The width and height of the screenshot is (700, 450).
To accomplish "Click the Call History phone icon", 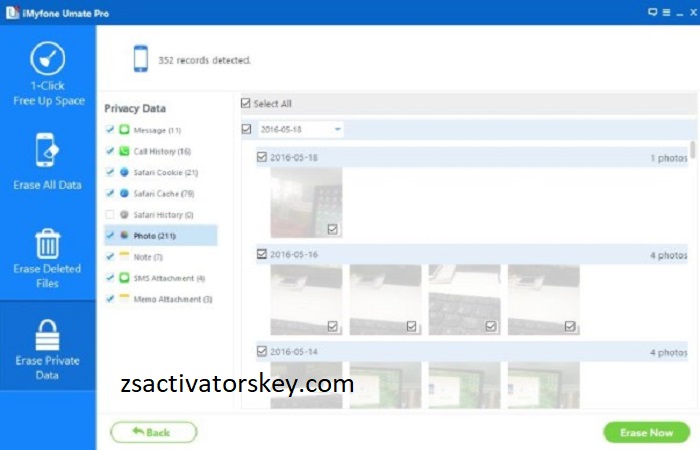I will pyautogui.click(x=124, y=151).
